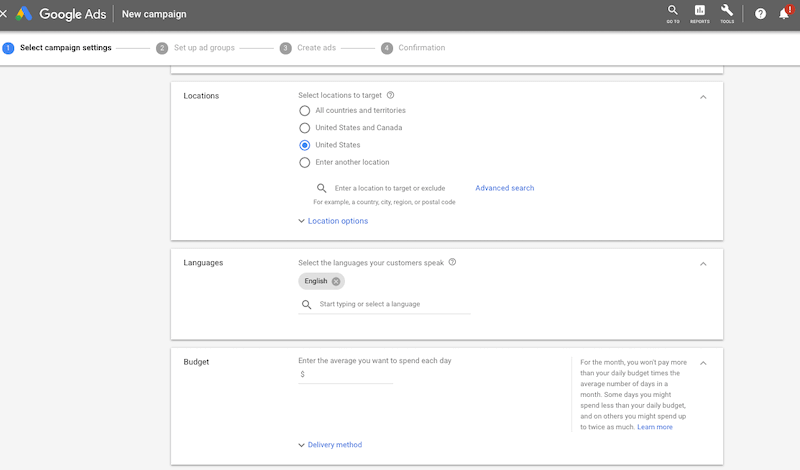The width and height of the screenshot is (800, 470).
Task: Click help icon beside languages customers speak
Action: 452,262
